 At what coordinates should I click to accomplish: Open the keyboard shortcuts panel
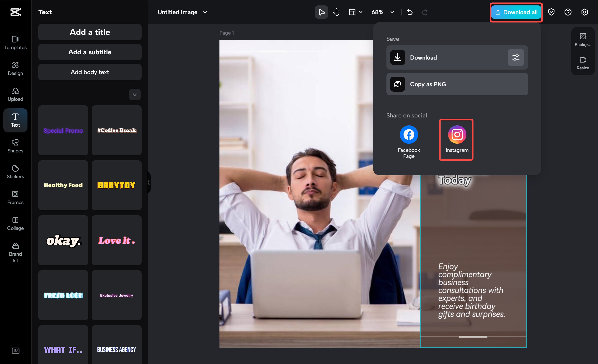tap(15, 350)
